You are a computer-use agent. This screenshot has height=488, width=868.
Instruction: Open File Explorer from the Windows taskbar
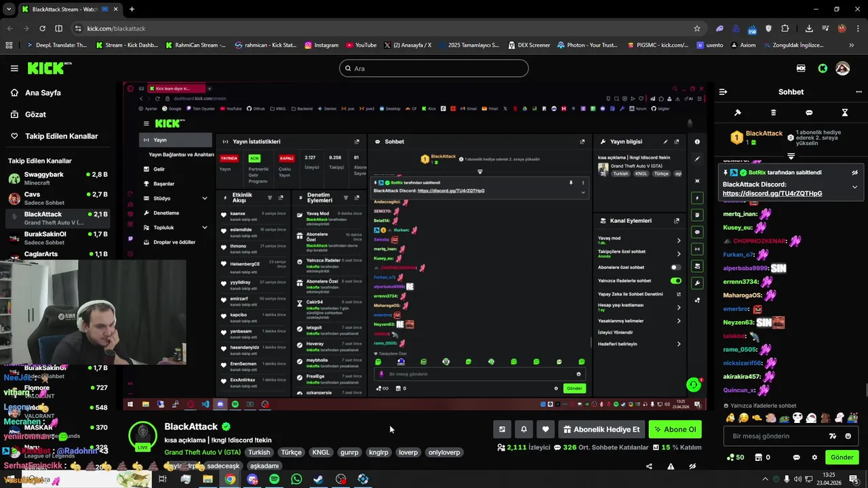(208, 479)
